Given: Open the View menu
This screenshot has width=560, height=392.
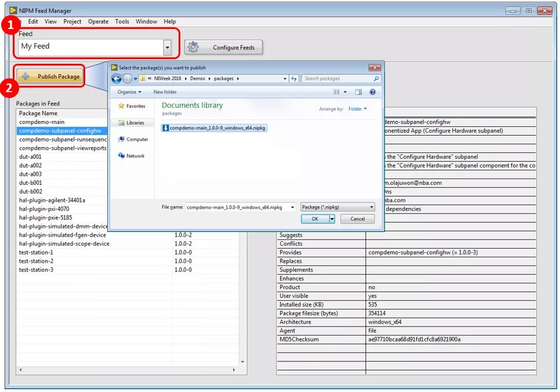Looking at the screenshot, I should point(50,21).
